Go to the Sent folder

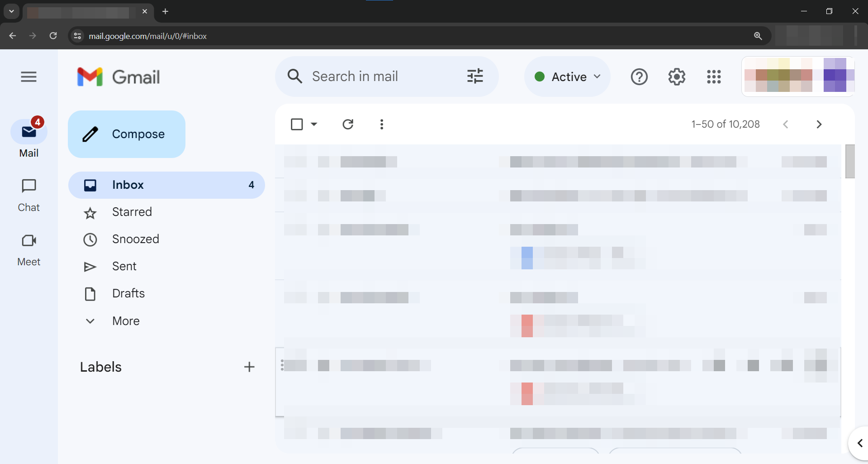point(124,266)
